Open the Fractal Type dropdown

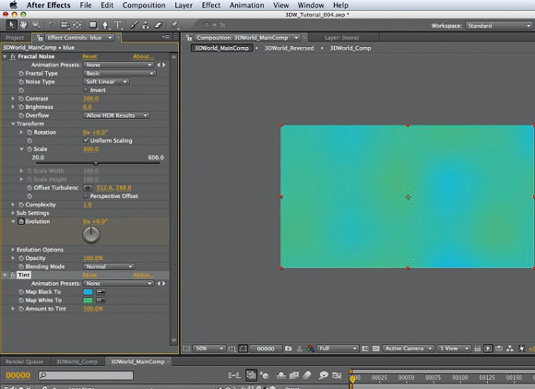tap(119, 73)
